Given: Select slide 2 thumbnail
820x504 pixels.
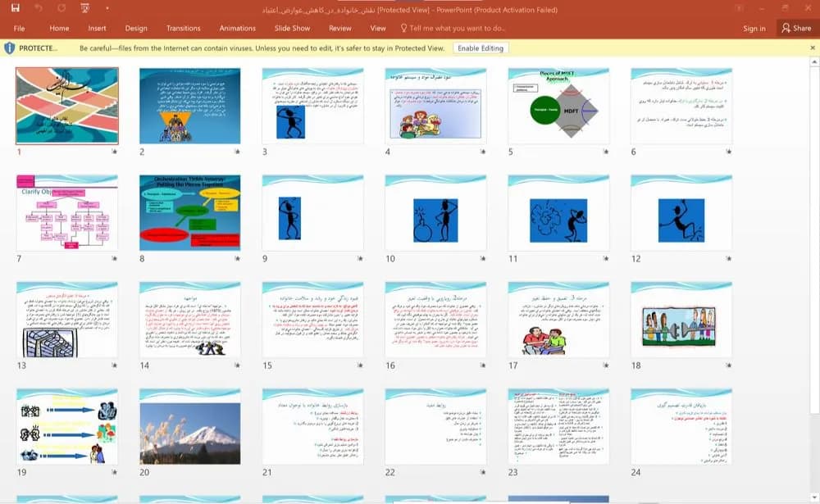Looking at the screenshot, I should (x=190, y=106).
